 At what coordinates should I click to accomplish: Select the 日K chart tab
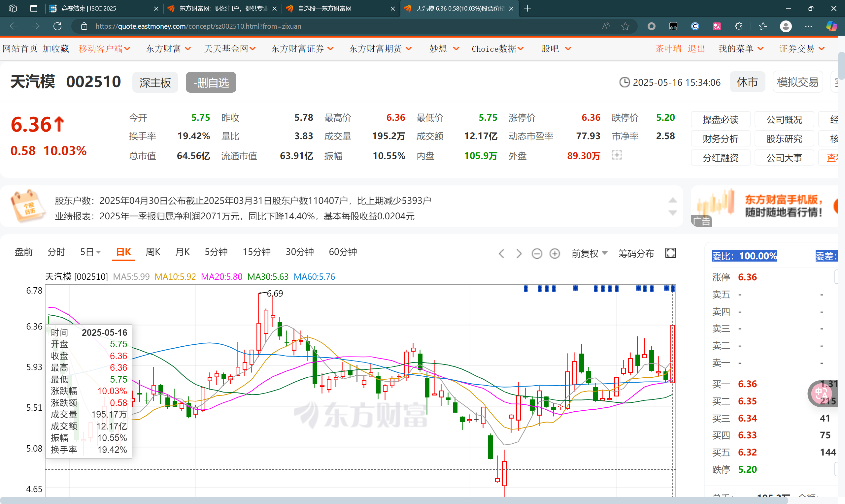pos(123,252)
